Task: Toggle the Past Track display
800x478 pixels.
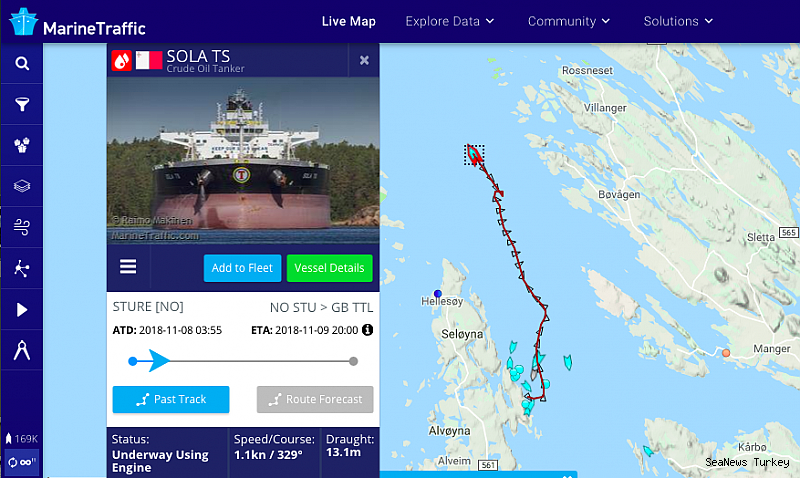Action: (x=171, y=399)
